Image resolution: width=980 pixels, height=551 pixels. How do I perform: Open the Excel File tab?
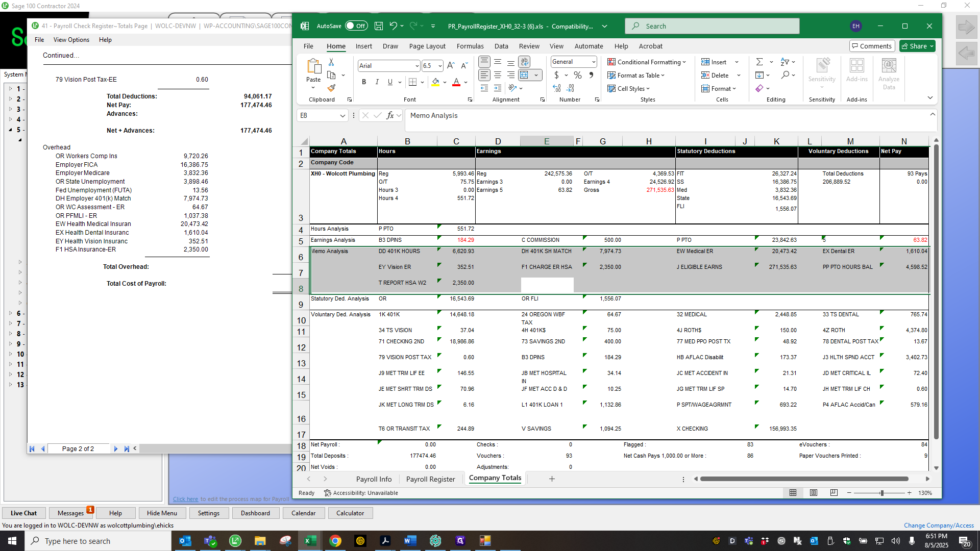click(308, 46)
